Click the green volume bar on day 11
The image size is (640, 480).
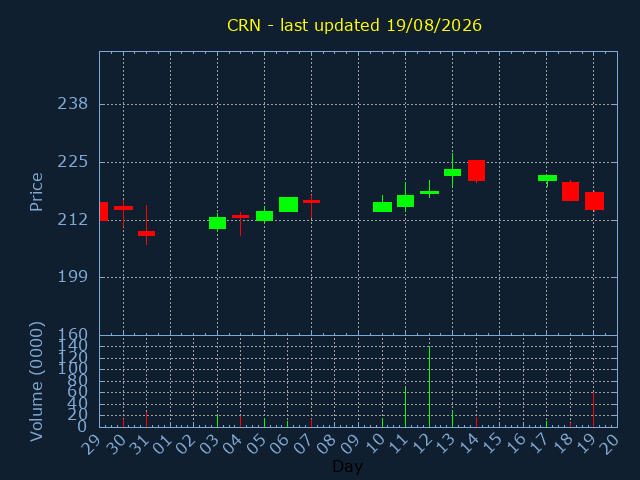[x=405, y=407]
